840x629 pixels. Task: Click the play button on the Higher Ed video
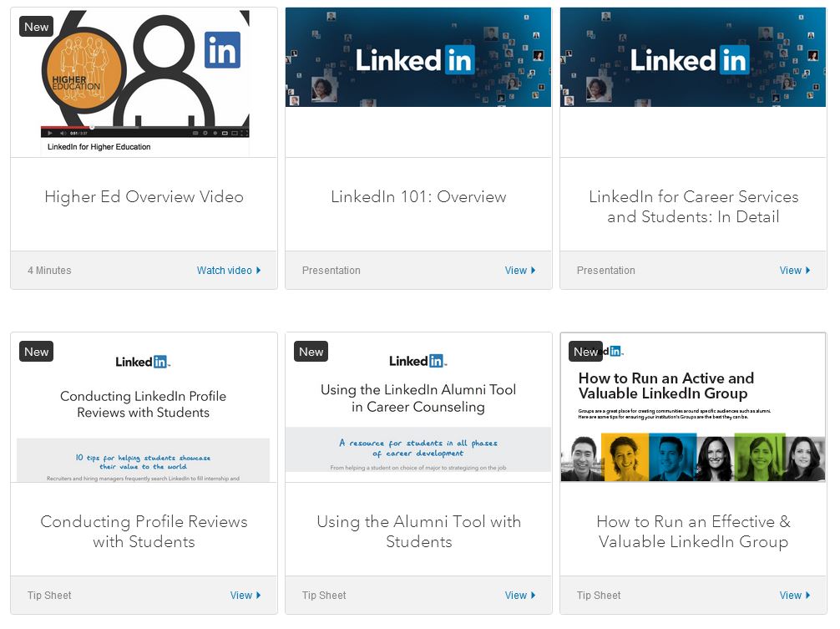[49, 133]
